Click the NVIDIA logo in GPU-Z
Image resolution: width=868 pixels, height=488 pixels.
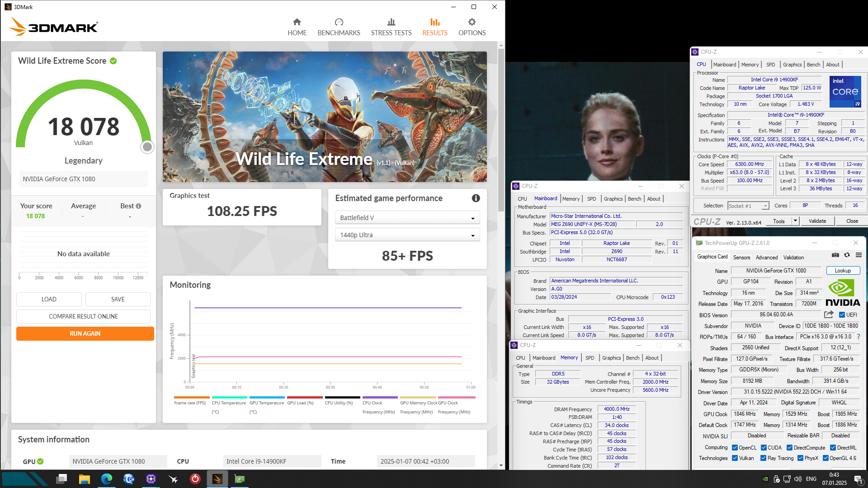click(x=843, y=293)
